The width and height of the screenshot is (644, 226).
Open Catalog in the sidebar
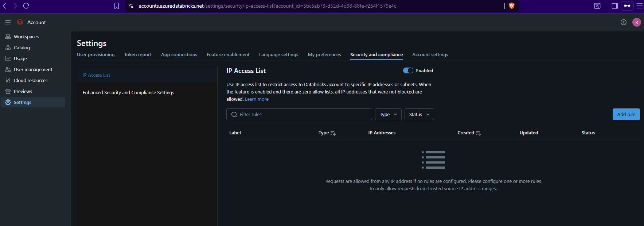[x=33, y=47]
